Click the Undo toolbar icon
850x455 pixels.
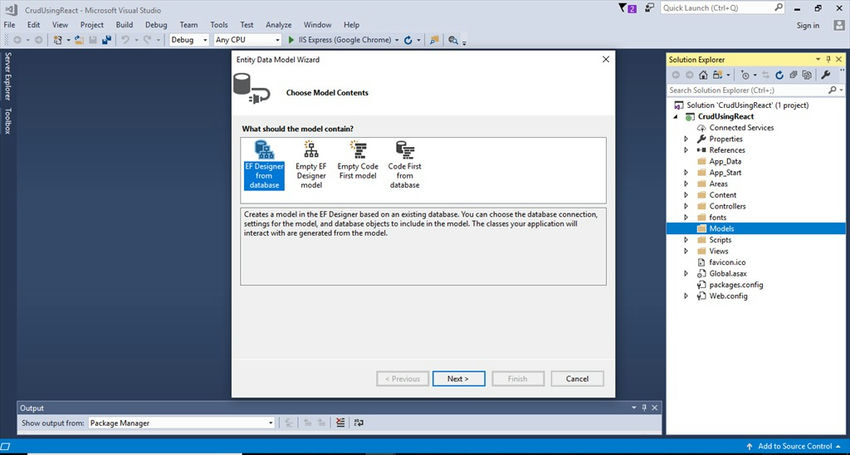tap(125, 40)
